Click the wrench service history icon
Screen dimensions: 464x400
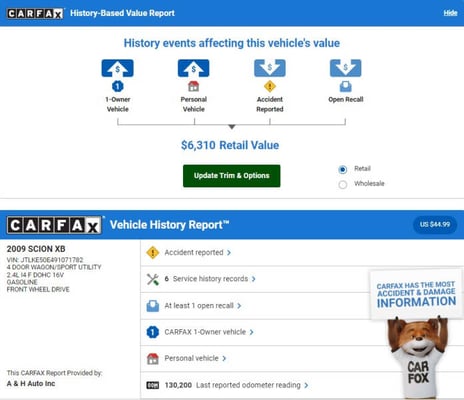153,279
